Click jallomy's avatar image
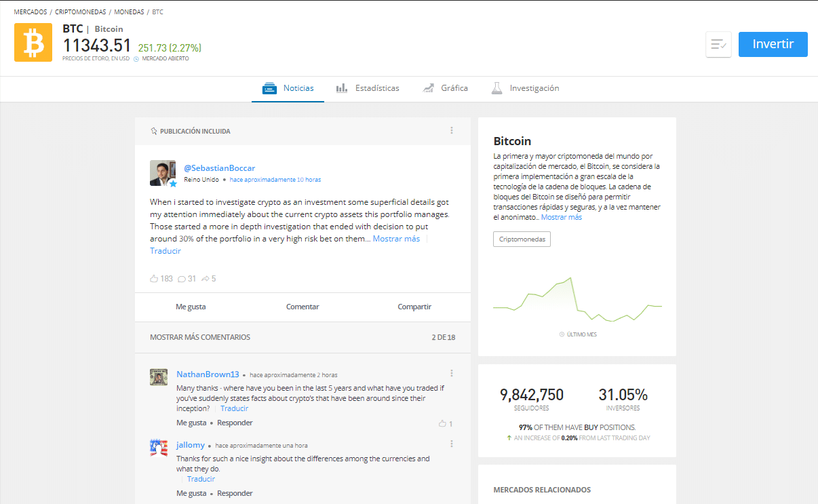The image size is (818, 504). point(159,448)
